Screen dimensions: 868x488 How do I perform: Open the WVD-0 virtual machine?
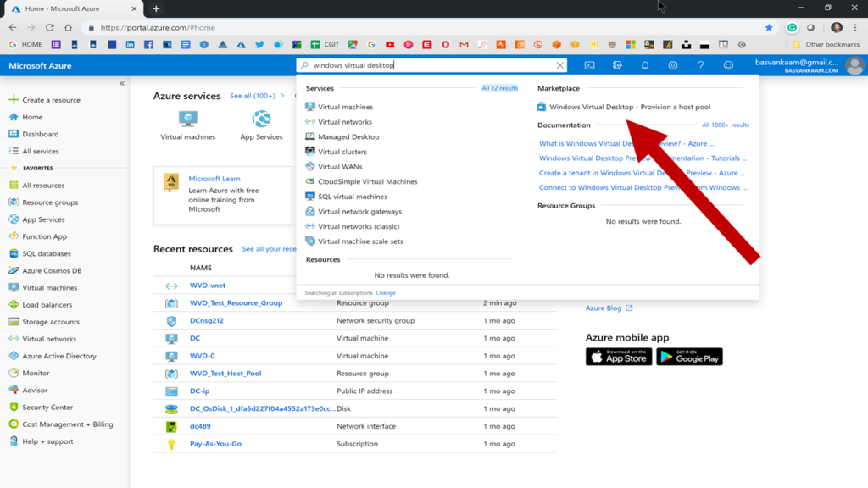202,356
